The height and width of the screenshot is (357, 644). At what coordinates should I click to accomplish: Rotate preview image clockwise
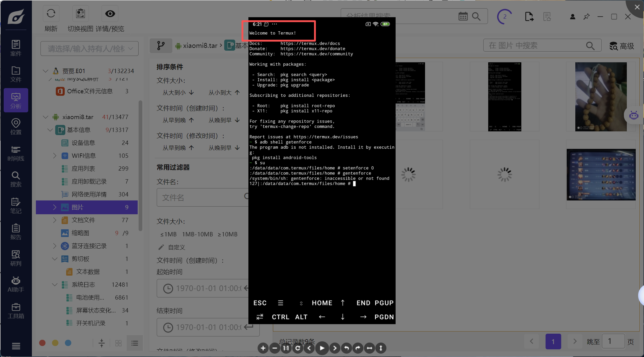tap(358, 348)
